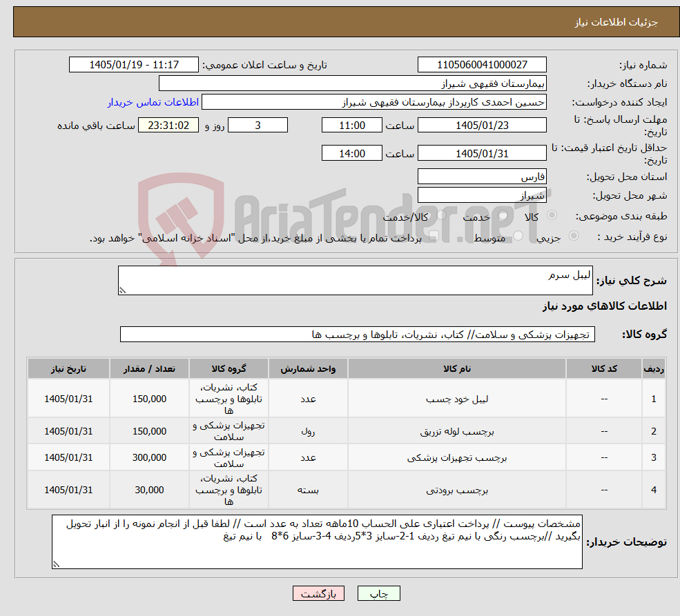The image size is (680, 616).
Task: Click the کد کالا column header
Action: click(604, 368)
